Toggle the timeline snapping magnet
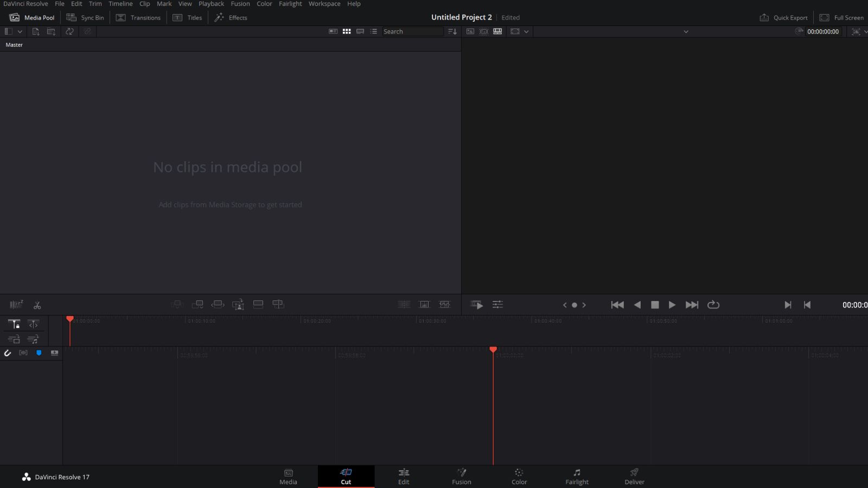The height and width of the screenshot is (488, 868). click(x=8, y=353)
